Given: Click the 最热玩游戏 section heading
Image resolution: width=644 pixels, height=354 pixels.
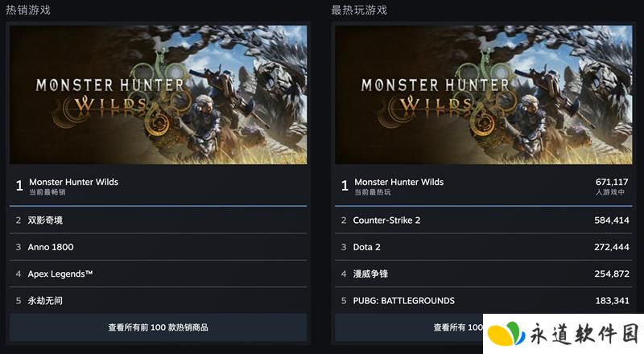Looking at the screenshot, I should click(x=359, y=10).
